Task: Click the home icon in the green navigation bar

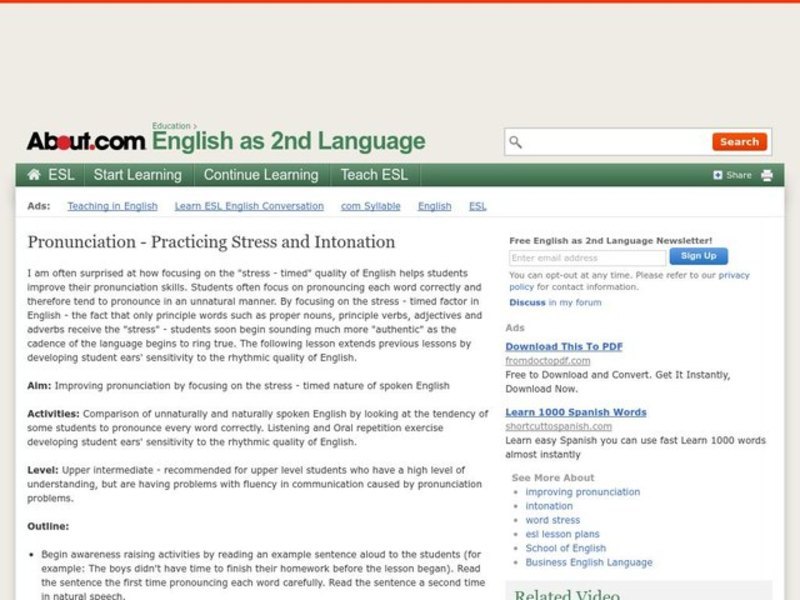Action: click(32, 175)
